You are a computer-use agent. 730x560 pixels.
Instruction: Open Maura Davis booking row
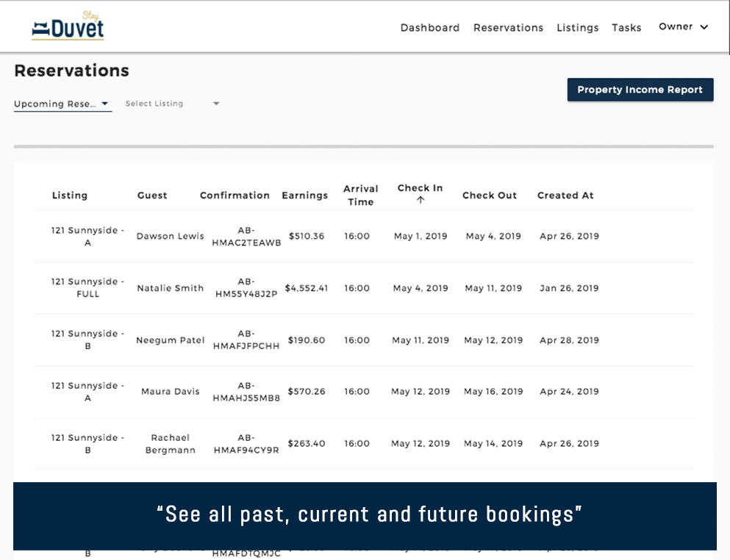(170, 392)
